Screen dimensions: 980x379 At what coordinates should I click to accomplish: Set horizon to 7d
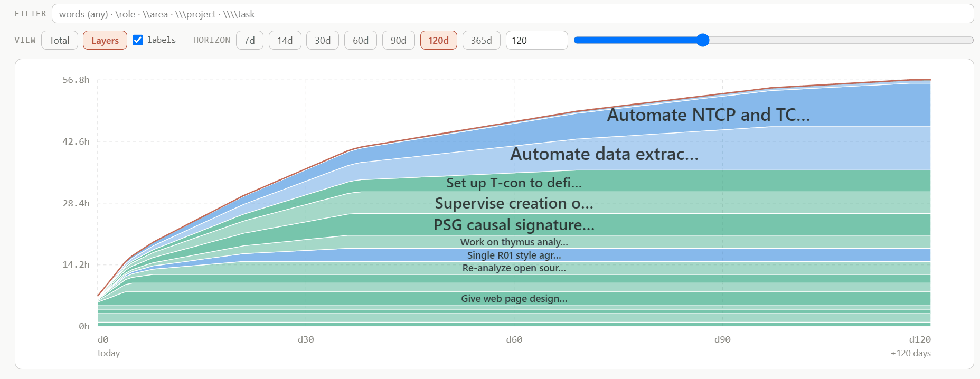(250, 40)
